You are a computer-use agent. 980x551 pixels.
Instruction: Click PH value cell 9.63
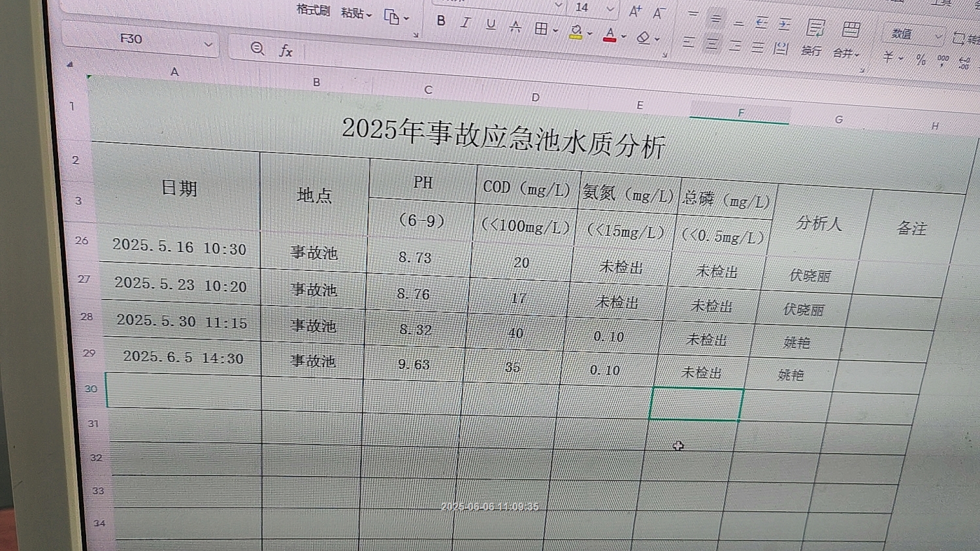point(414,364)
